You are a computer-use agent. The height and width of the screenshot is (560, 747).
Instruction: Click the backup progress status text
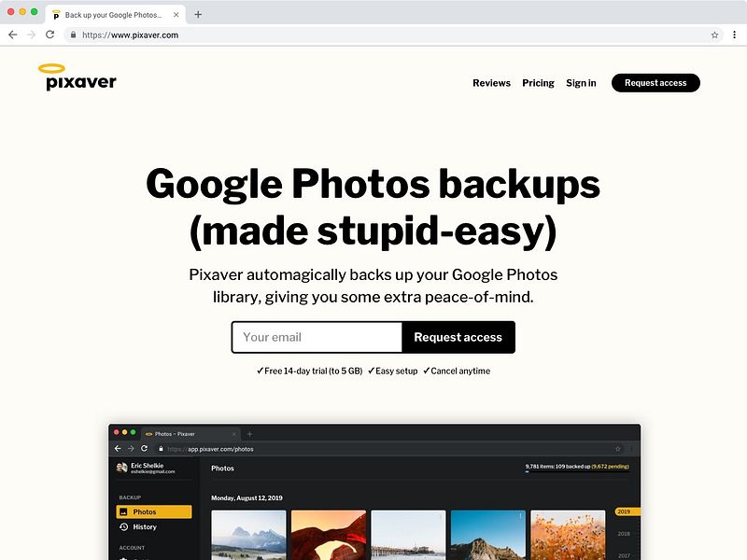[x=577, y=466]
